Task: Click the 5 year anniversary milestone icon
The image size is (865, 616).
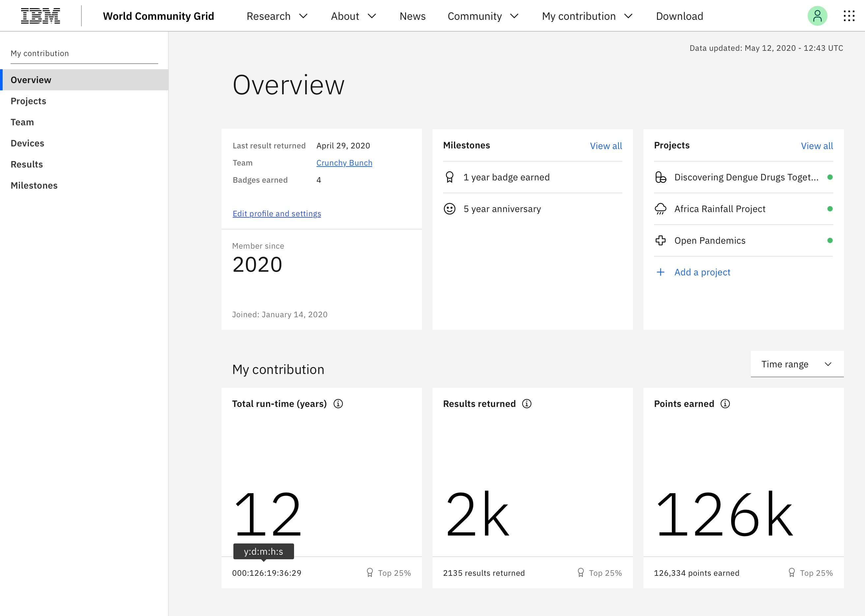Action: click(x=450, y=208)
